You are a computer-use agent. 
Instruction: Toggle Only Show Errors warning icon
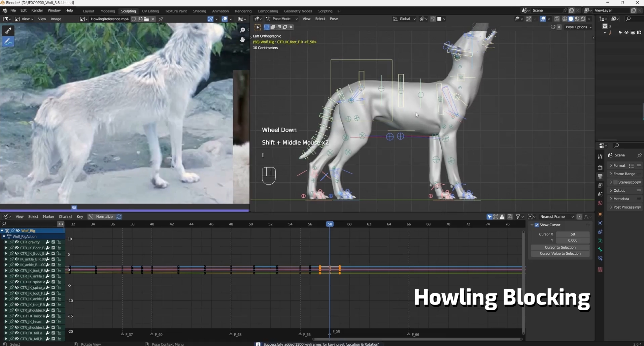click(x=502, y=217)
